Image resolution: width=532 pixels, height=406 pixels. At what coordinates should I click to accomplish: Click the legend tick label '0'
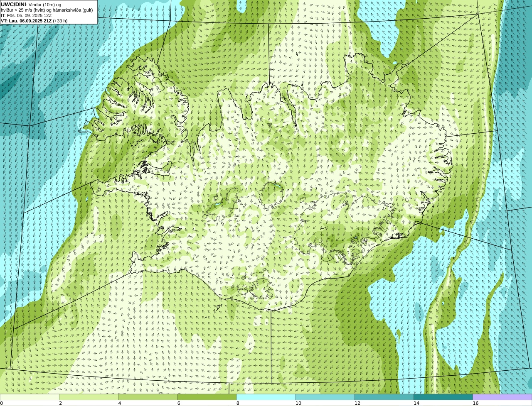click(x=1, y=403)
